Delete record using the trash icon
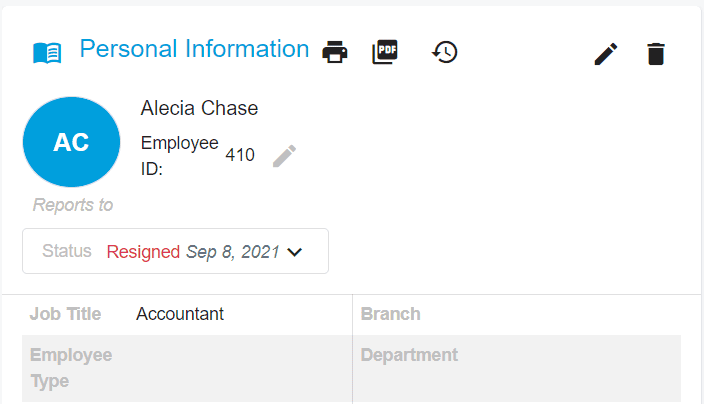Viewport: 704px width, 404px height. click(656, 54)
